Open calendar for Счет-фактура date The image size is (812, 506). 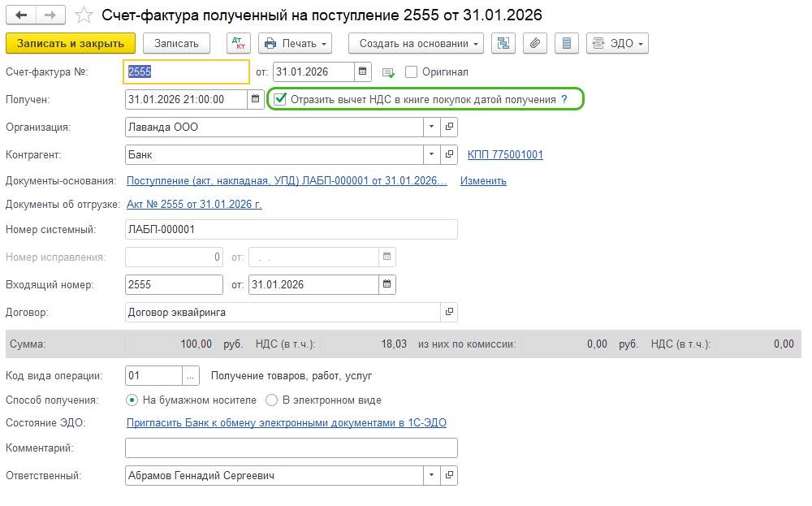pos(363,72)
